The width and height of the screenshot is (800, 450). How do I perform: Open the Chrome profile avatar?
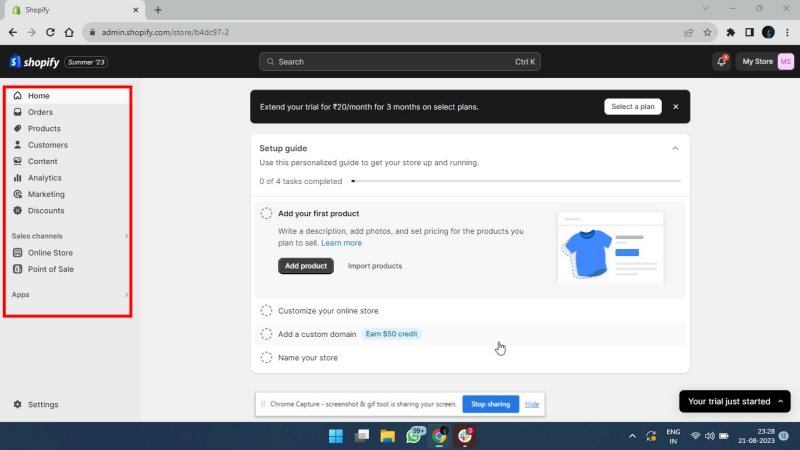tap(768, 32)
